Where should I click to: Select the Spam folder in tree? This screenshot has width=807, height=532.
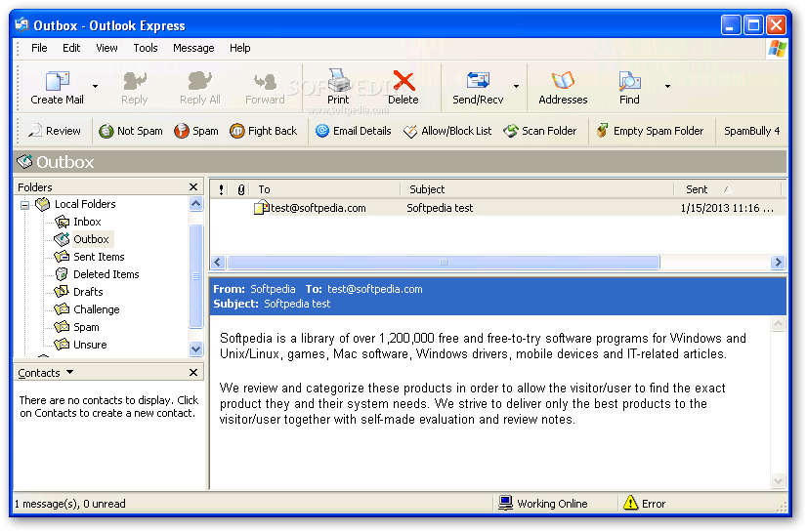(86, 326)
